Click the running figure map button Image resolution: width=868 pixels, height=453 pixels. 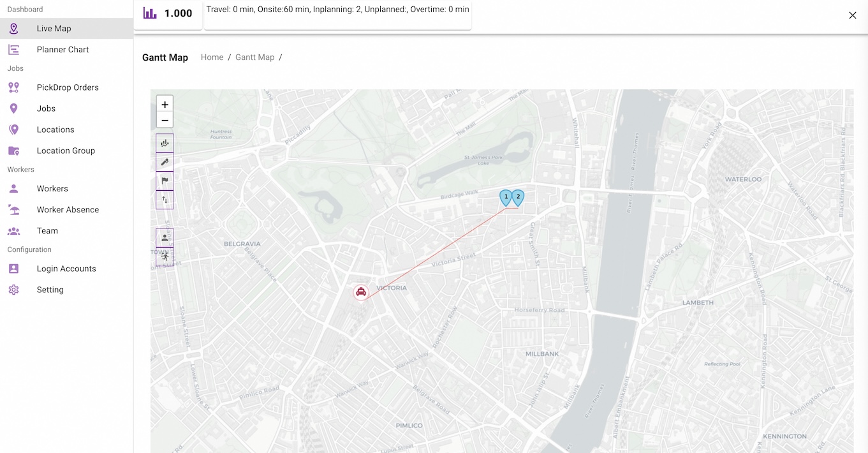coord(165,256)
